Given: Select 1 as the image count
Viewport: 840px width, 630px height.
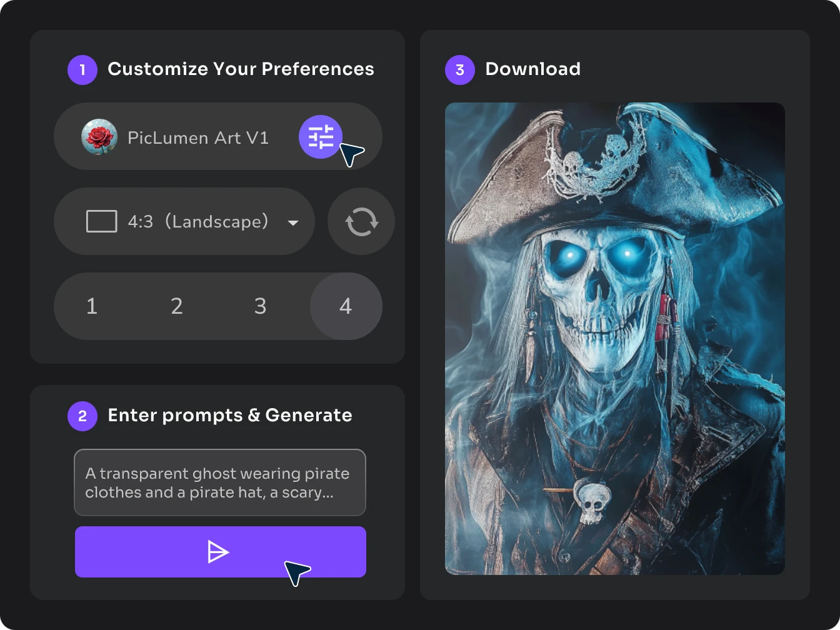Looking at the screenshot, I should [x=91, y=306].
